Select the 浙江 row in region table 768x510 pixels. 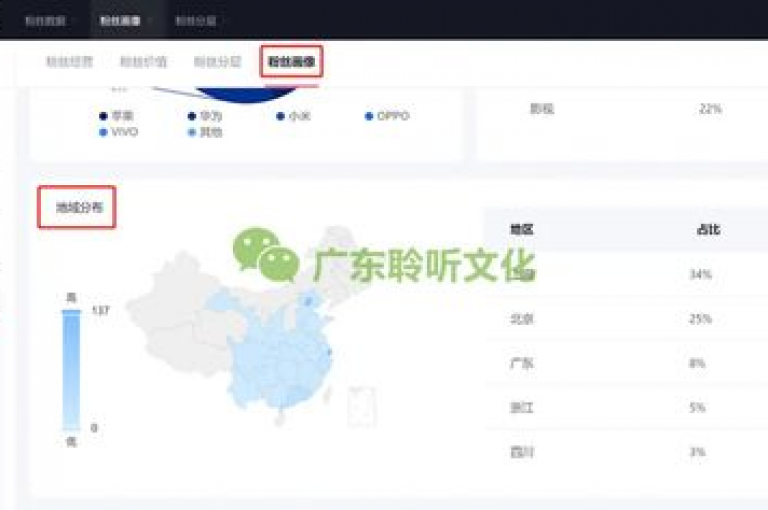click(x=626, y=407)
